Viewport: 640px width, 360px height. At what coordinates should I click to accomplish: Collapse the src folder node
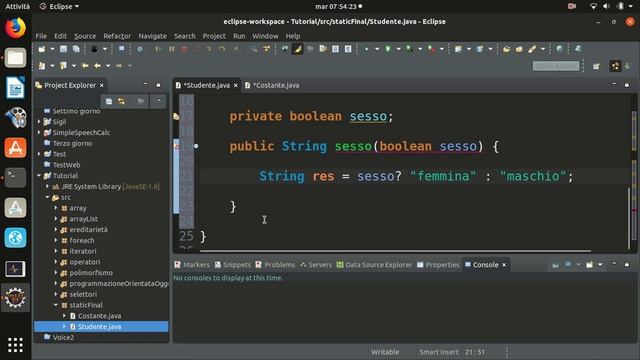47,197
